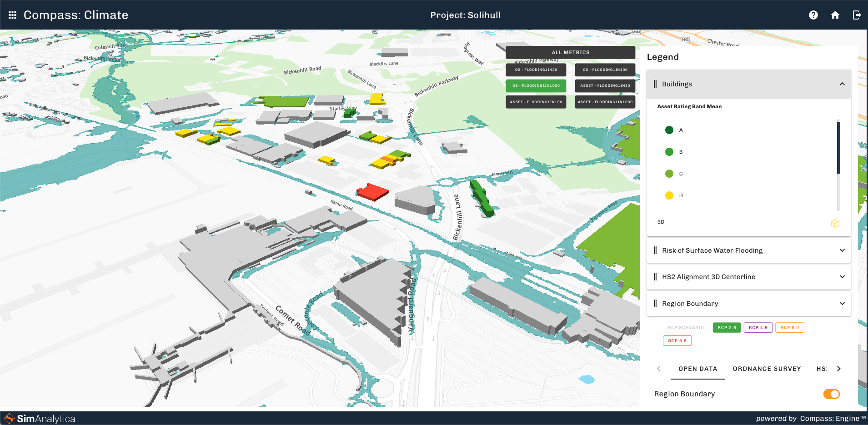
Task: Select the RCP 6.0 scenario
Action: point(790,328)
